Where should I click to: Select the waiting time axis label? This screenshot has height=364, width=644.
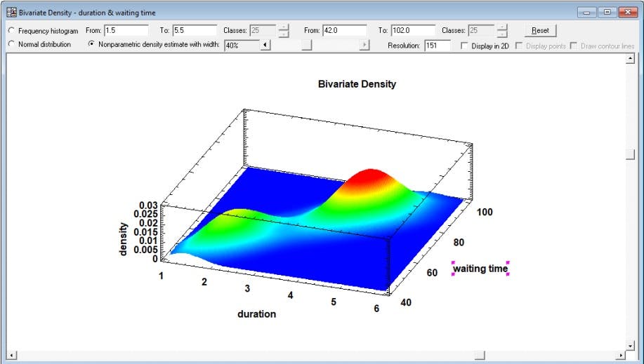(480, 269)
